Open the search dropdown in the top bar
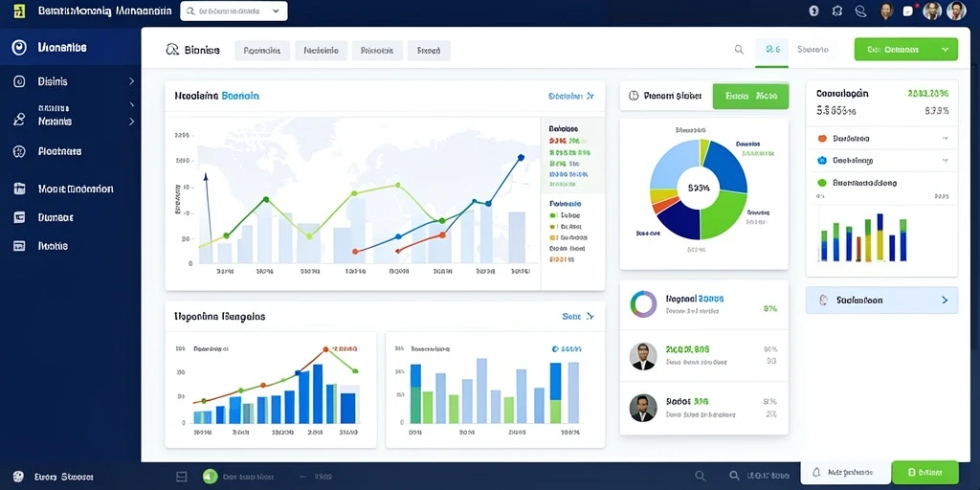 (x=234, y=11)
